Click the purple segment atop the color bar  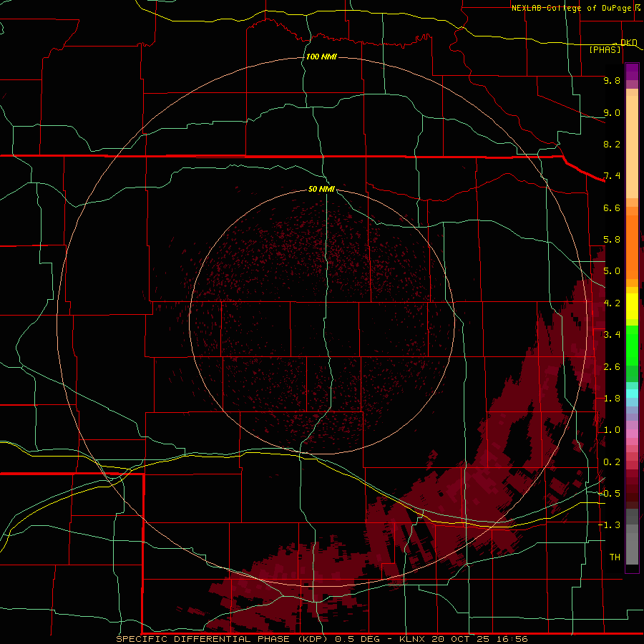(632, 72)
